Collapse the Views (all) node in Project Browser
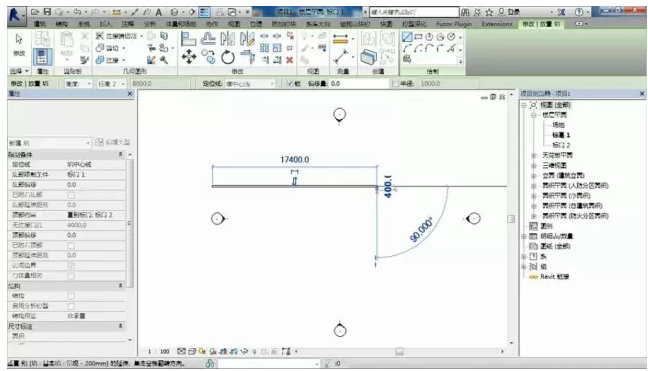648x371 pixels. click(524, 105)
